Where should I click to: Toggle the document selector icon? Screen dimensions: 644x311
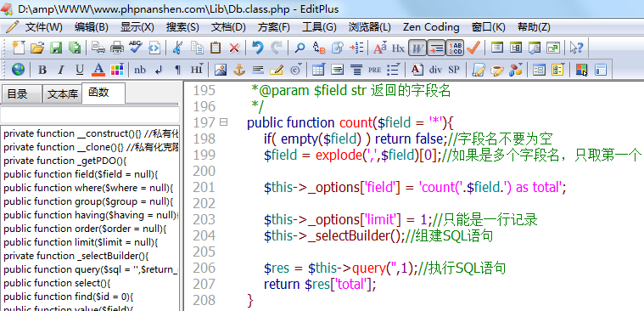[516, 48]
